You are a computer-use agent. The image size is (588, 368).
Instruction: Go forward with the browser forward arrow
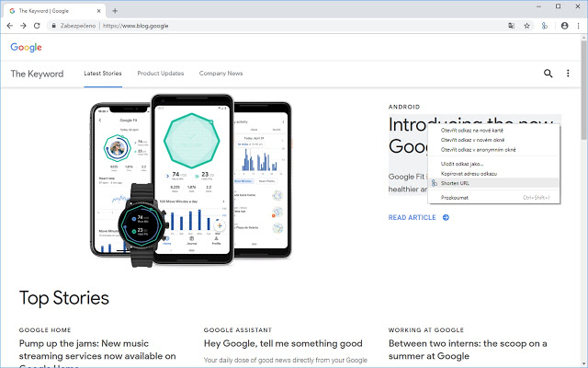[x=23, y=26]
